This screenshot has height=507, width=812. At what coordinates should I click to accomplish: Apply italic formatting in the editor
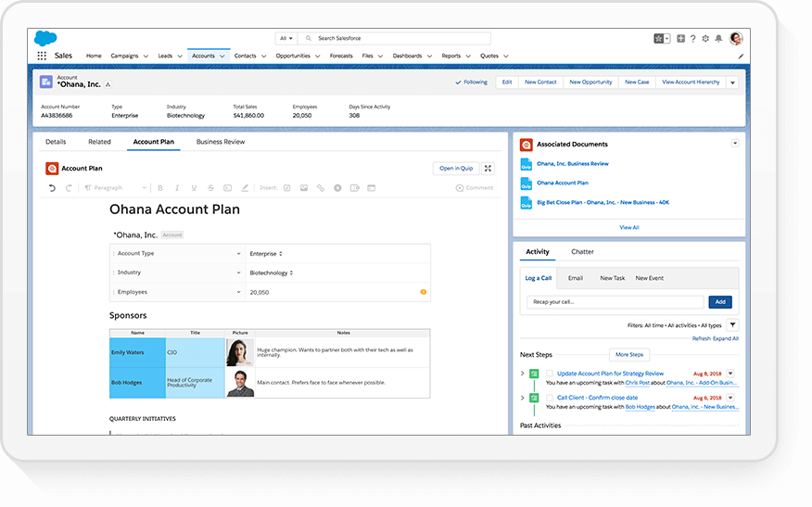tap(177, 188)
